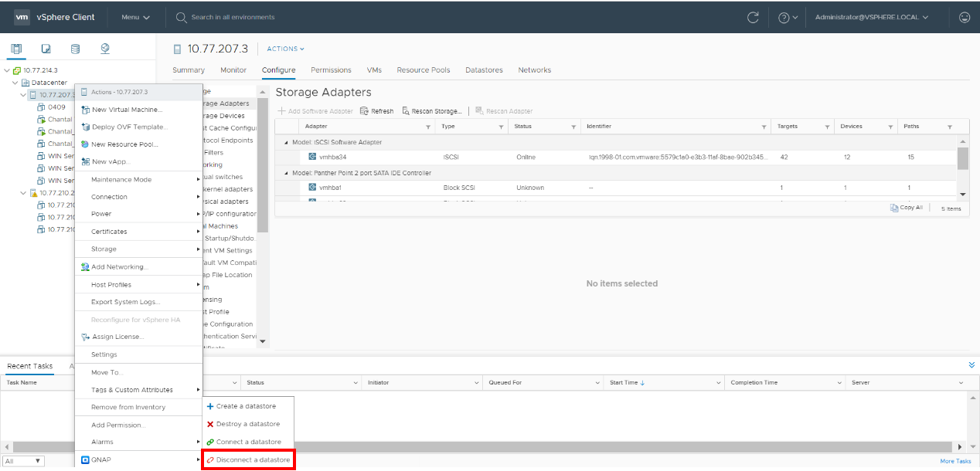Click the Rescan Storage button
Image resolution: width=980 pixels, height=471 pixels.
[432, 111]
